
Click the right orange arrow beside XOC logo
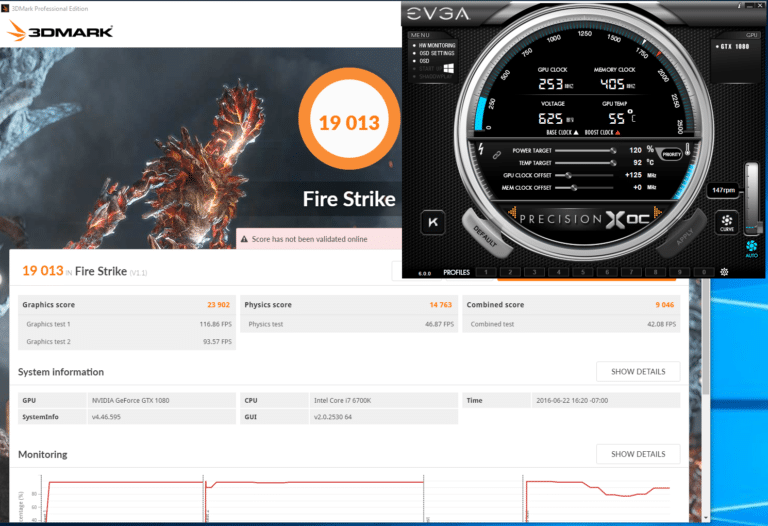(x=657, y=212)
